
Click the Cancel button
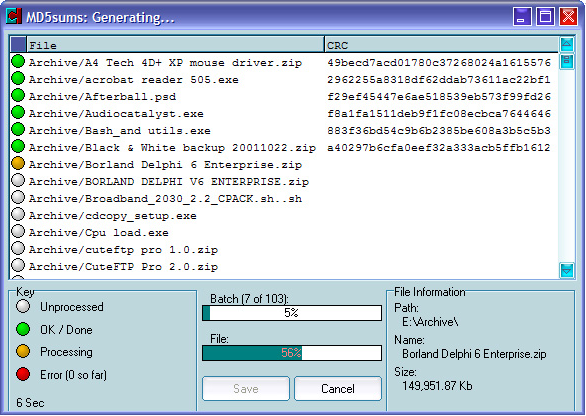[x=338, y=389]
